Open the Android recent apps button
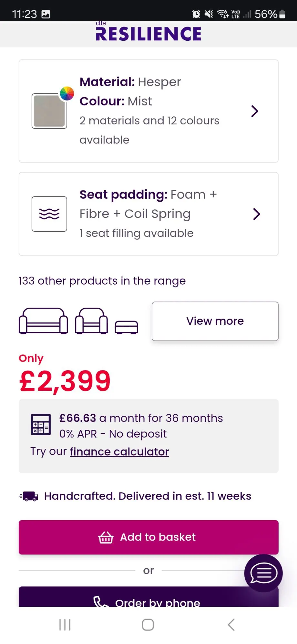Image resolution: width=297 pixels, height=644 pixels. pos(65,625)
